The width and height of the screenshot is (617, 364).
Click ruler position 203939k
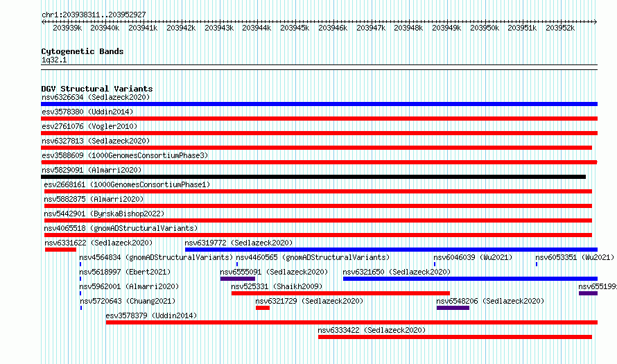tap(67, 28)
